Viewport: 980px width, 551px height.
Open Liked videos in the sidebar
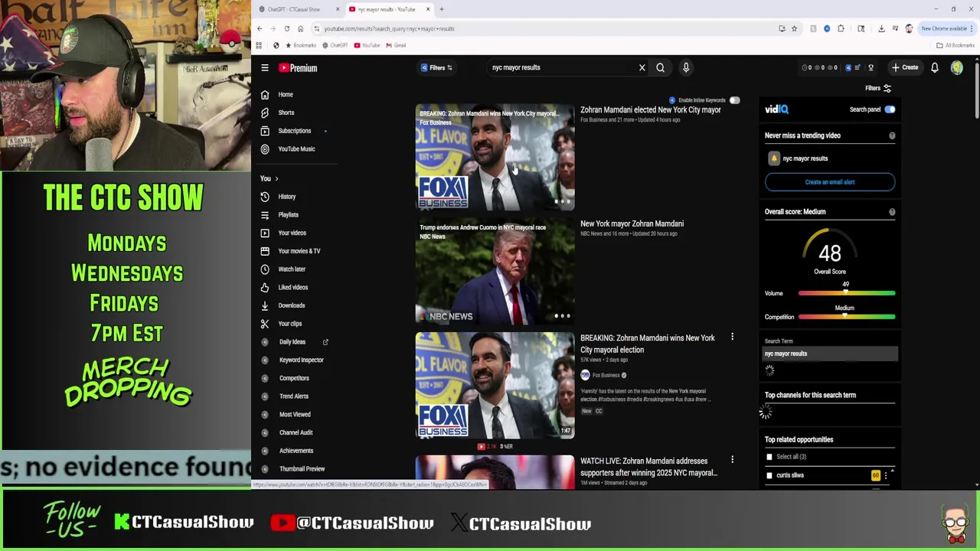pos(295,288)
